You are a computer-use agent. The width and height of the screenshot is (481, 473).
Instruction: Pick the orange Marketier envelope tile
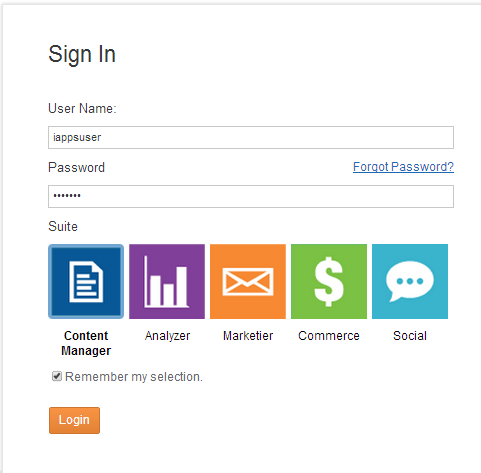coord(248,281)
